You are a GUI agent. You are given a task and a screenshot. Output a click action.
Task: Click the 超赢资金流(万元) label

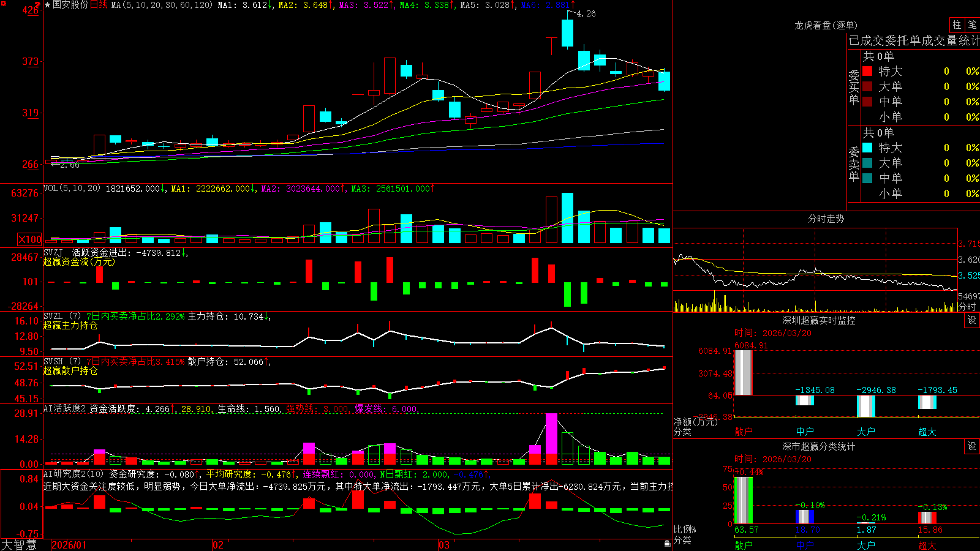[x=79, y=261]
